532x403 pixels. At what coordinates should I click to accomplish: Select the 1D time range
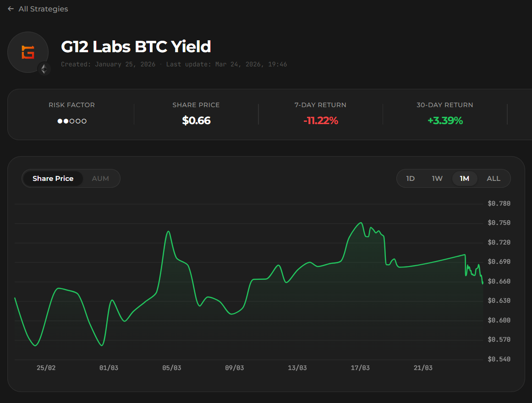[411, 179]
